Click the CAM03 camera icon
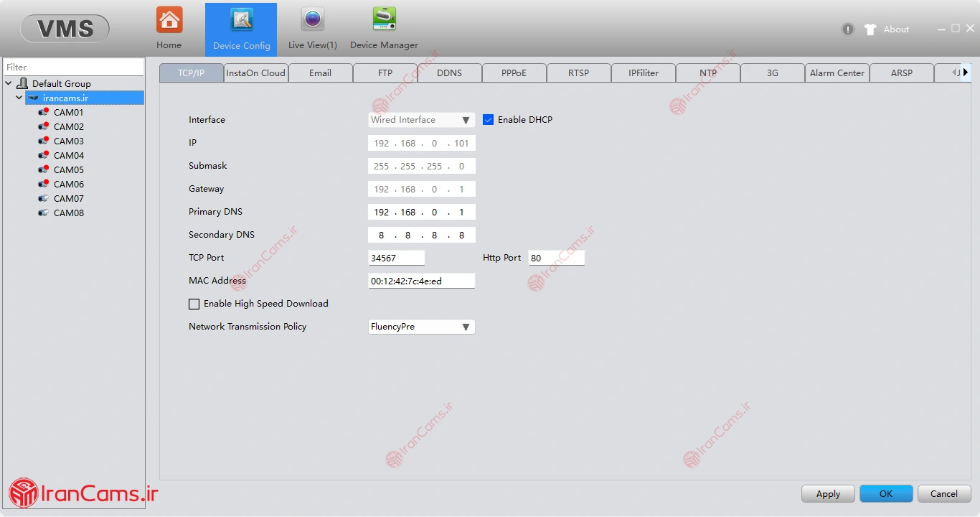980x517 pixels. coord(44,141)
